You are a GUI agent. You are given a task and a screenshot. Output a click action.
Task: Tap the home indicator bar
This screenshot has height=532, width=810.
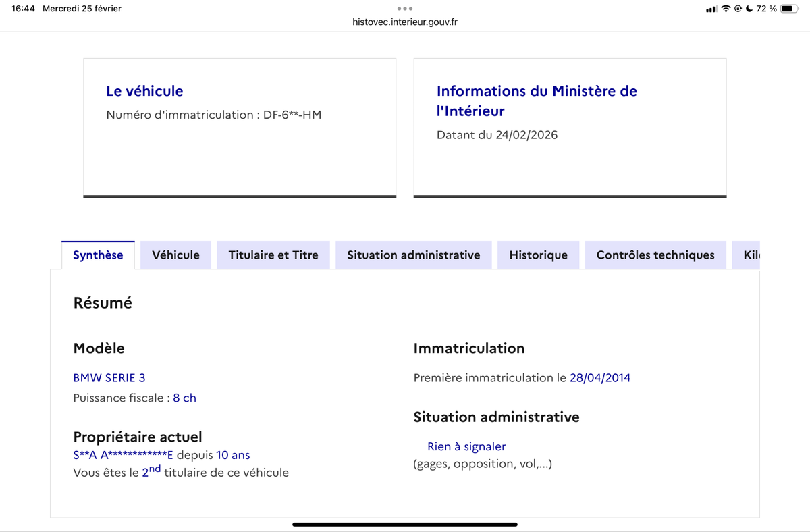(x=405, y=524)
